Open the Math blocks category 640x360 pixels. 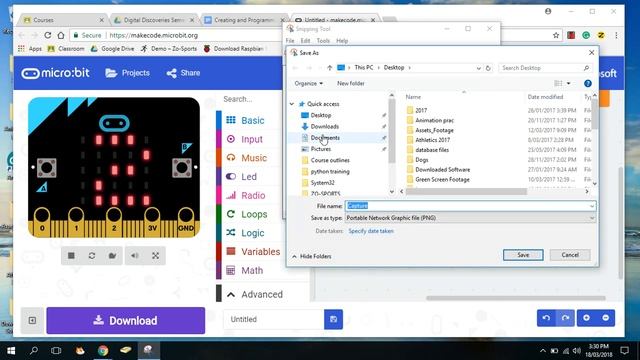click(252, 271)
